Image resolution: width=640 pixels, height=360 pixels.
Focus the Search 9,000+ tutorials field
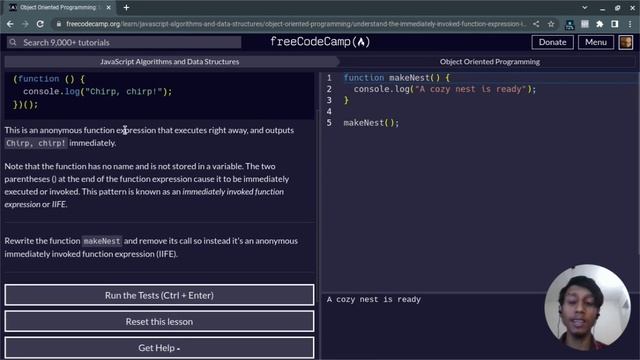click(x=124, y=42)
